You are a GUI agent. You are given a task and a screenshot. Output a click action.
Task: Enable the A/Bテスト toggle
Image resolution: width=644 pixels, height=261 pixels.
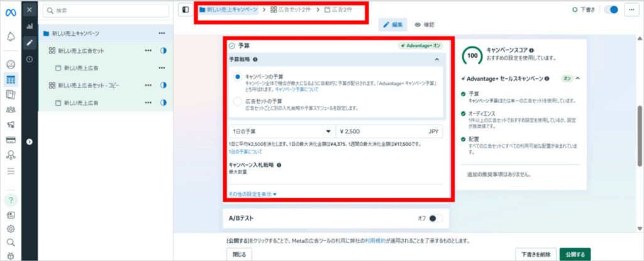coord(435,218)
